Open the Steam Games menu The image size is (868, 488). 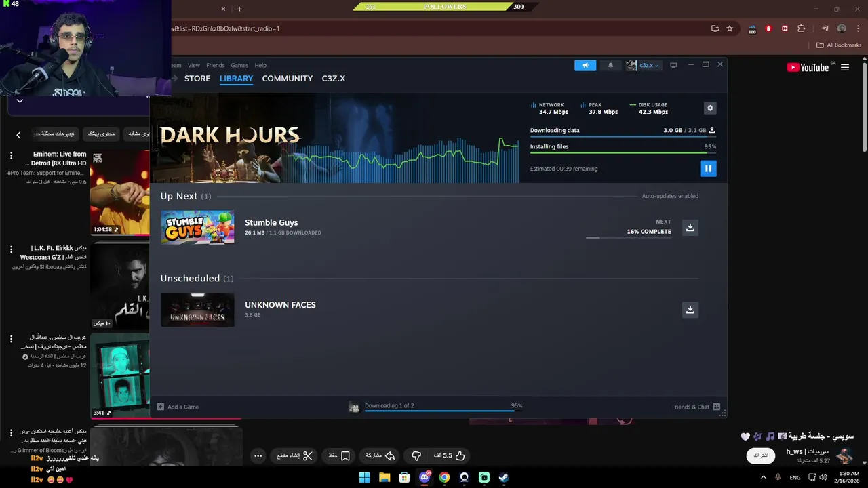coord(239,65)
